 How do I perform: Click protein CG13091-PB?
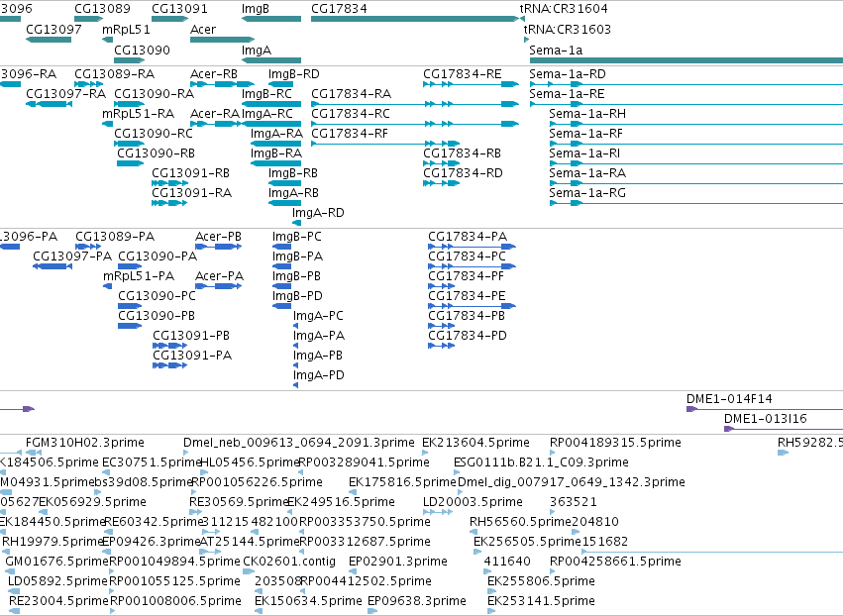click(x=191, y=336)
